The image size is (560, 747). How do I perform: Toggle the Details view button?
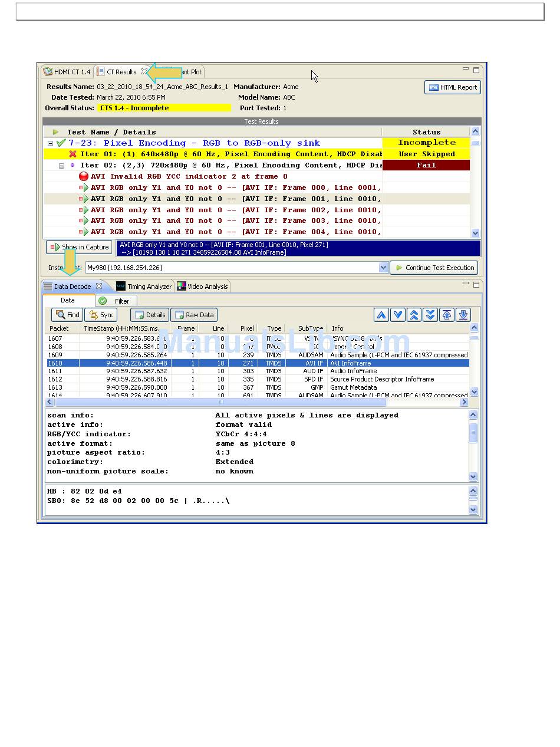(150, 315)
